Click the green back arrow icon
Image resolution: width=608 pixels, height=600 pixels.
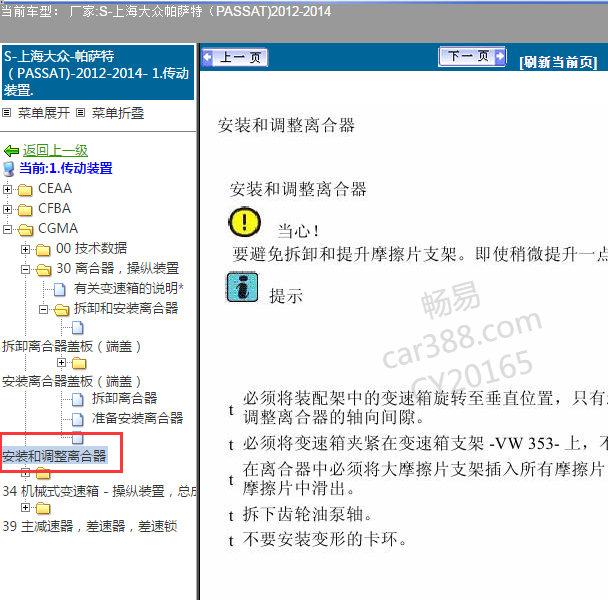point(11,150)
